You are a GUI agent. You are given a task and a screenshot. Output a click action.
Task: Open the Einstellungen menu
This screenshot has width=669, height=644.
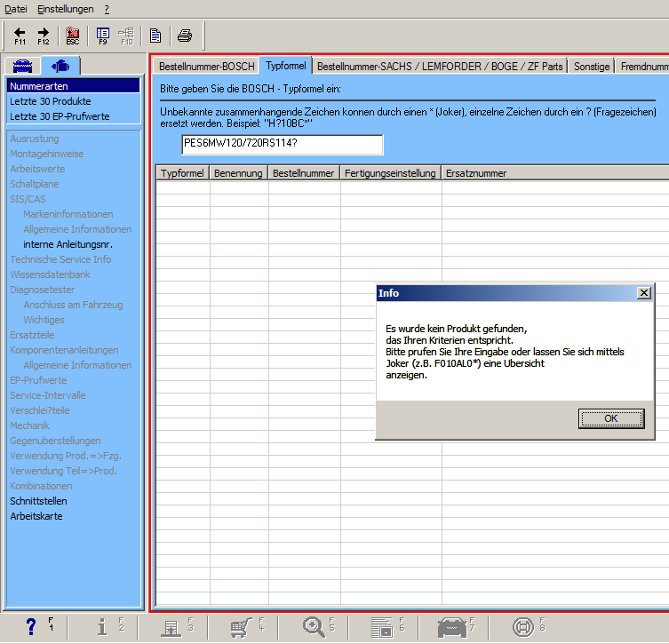pos(65,9)
